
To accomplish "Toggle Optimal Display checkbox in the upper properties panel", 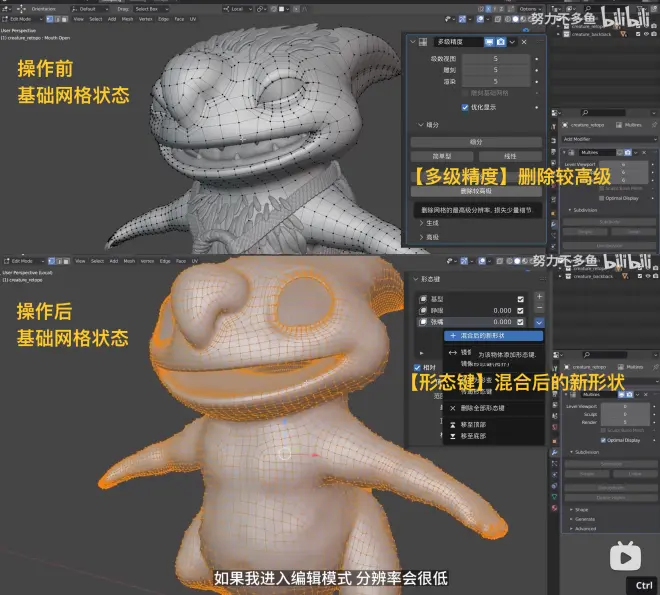I will coord(601,198).
